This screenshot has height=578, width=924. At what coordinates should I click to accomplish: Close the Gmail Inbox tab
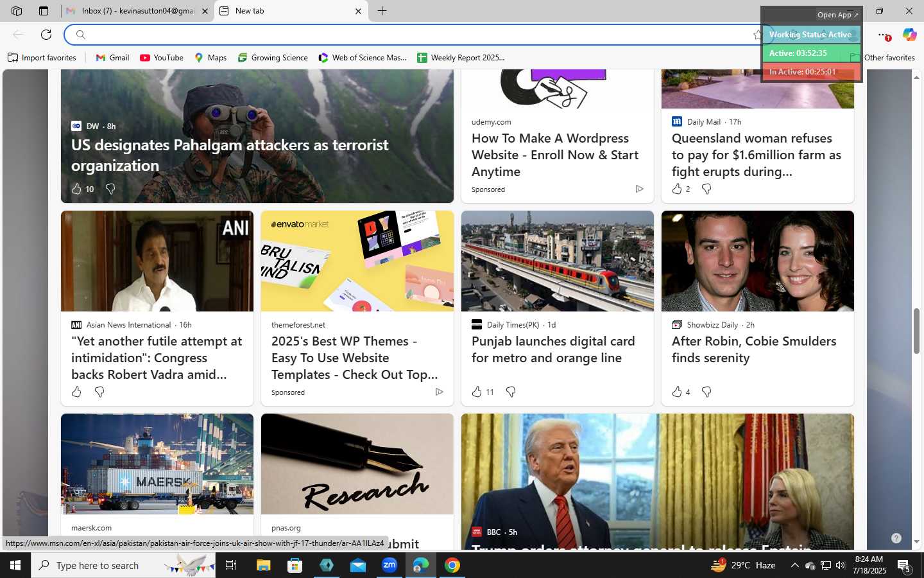pyautogui.click(x=205, y=11)
